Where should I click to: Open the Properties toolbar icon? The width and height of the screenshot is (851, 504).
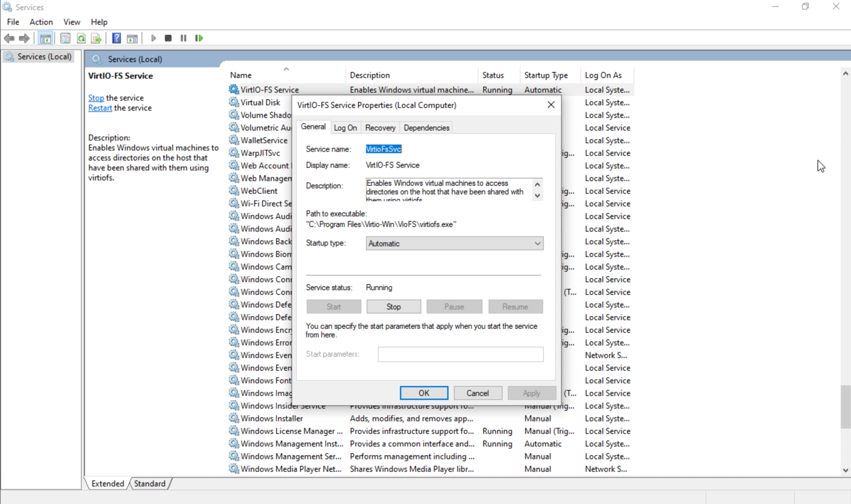(x=65, y=38)
